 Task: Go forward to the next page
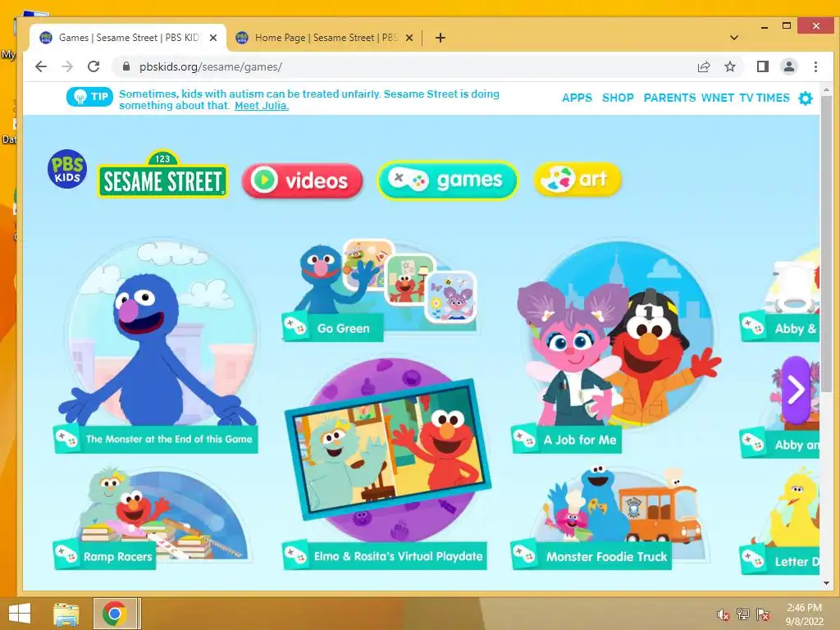pos(67,66)
